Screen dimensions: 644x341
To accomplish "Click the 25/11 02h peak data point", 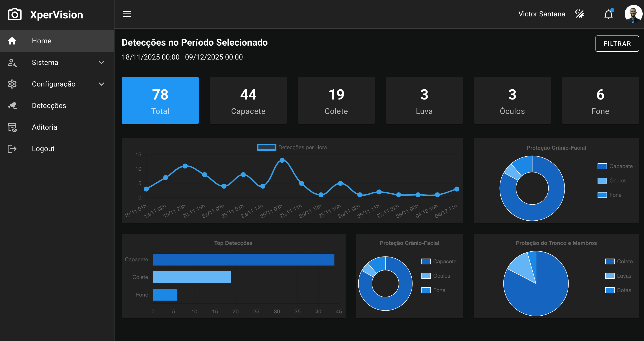I will [x=282, y=160].
